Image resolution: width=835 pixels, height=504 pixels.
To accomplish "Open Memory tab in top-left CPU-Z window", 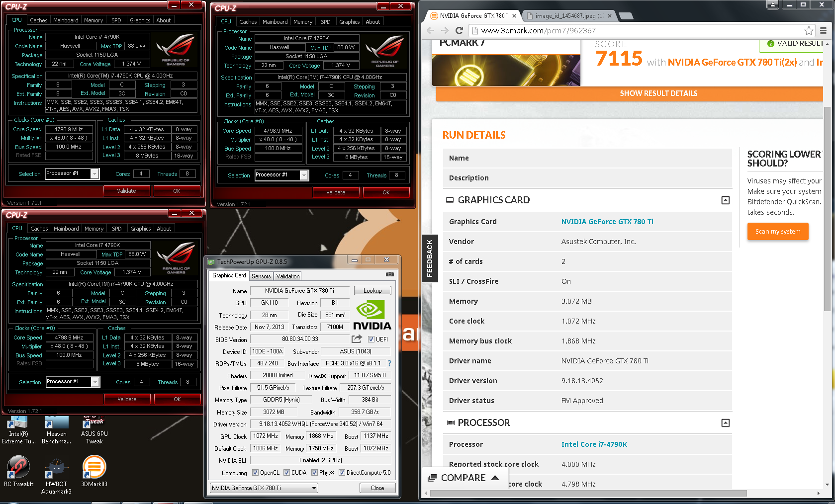I will click(93, 20).
